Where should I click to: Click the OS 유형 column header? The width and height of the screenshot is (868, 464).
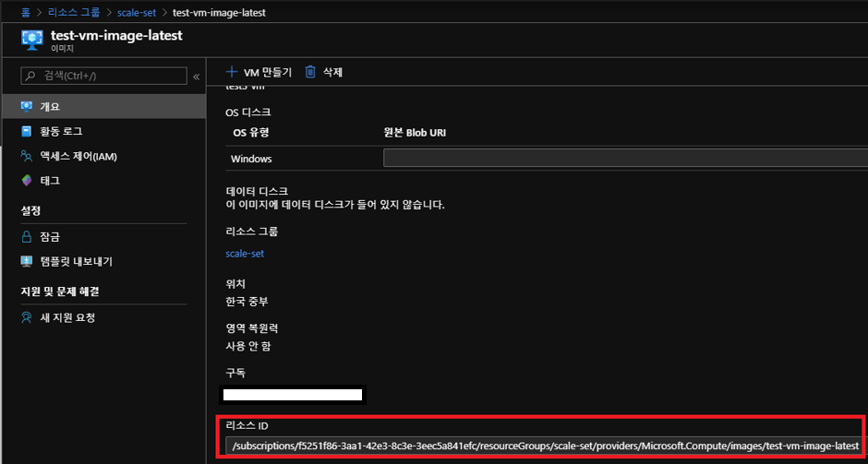pos(250,133)
